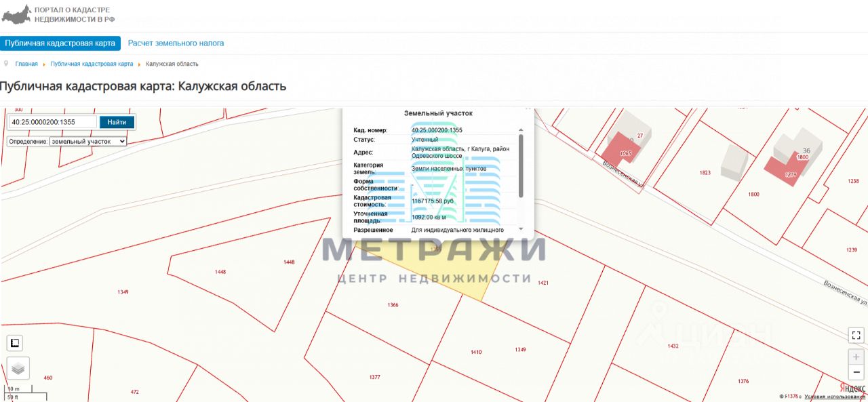Click parcel label 1823 on map

(x=705, y=173)
